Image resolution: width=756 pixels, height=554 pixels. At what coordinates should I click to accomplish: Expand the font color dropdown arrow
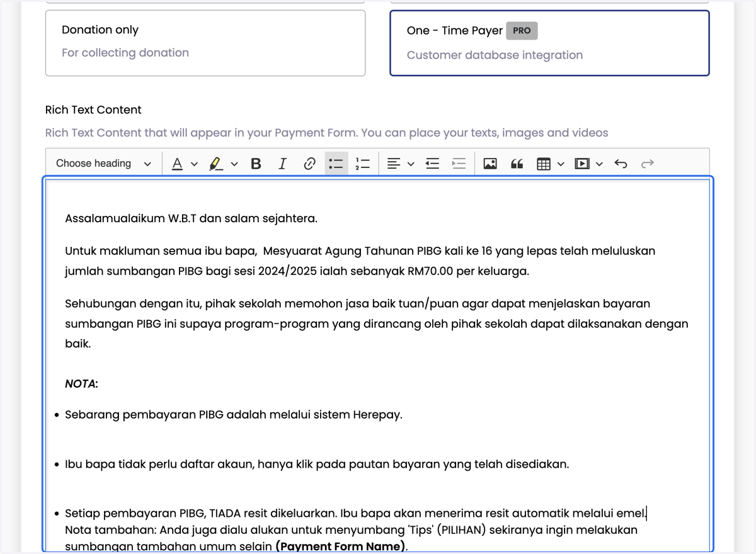pyautogui.click(x=194, y=164)
